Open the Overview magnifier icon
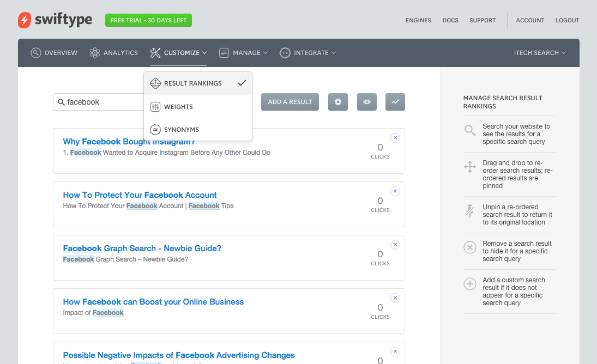 pyautogui.click(x=36, y=53)
